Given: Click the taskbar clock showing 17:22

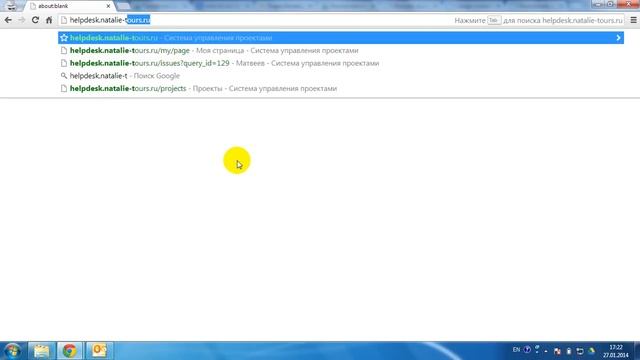Looking at the screenshot, I should click(616, 351).
